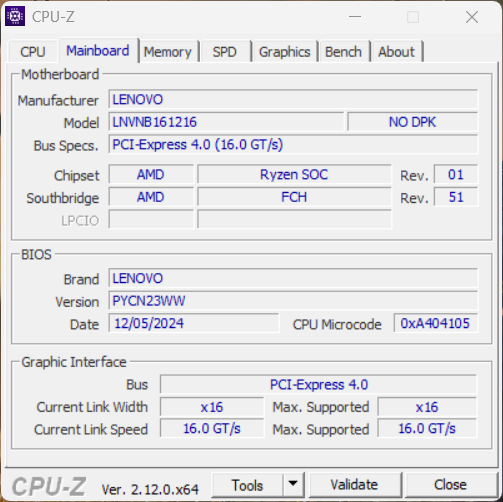Click the BIOS Version PYCN23WW field
Image resolution: width=503 pixels, height=502 pixels.
293,301
